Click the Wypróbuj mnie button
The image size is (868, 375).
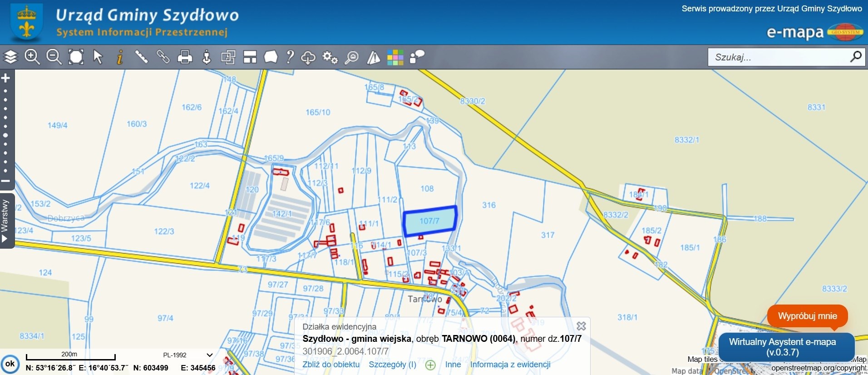pyautogui.click(x=807, y=316)
